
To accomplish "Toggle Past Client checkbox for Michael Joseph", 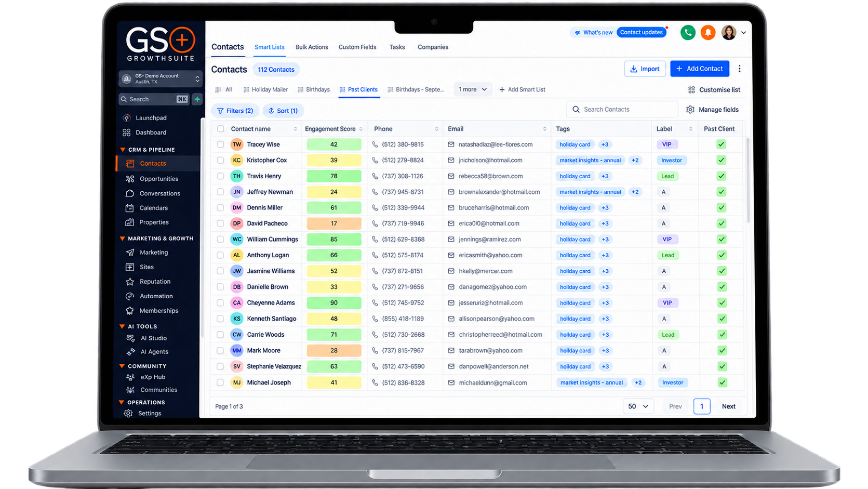I will pyautogui.click(x=722, y=382).
